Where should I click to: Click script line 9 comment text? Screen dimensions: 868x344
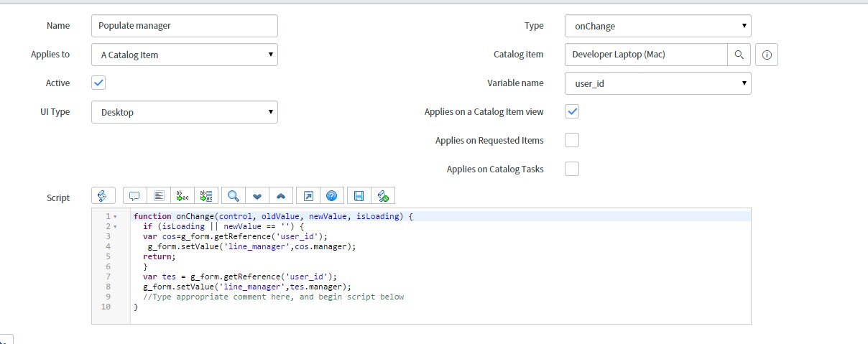pyautogui.click(x=273, y=297)
